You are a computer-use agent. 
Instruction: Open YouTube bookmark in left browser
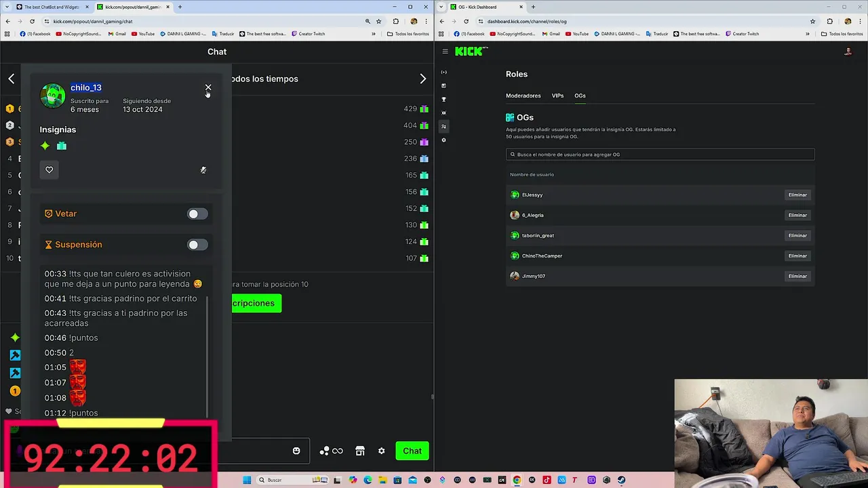[x=143, y=34]
